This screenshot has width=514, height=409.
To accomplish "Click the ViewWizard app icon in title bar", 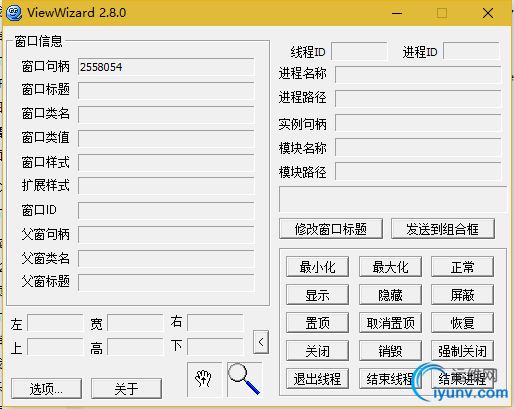I will point(14,13).
